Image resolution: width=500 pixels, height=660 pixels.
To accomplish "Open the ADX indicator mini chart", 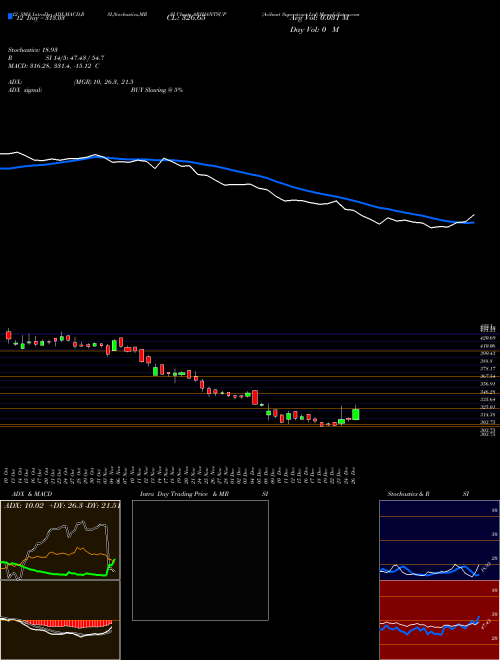I will [60, 540].
